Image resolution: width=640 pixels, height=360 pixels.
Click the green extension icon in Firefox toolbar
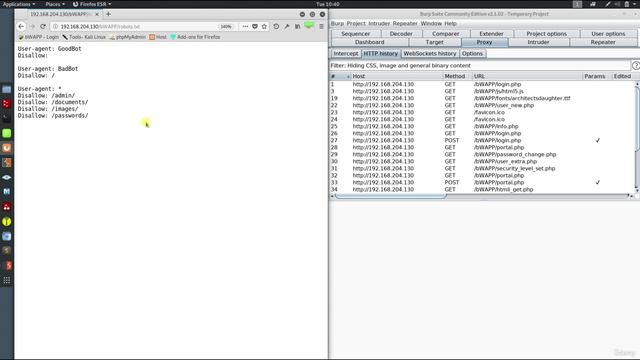(x=309, y=26)
